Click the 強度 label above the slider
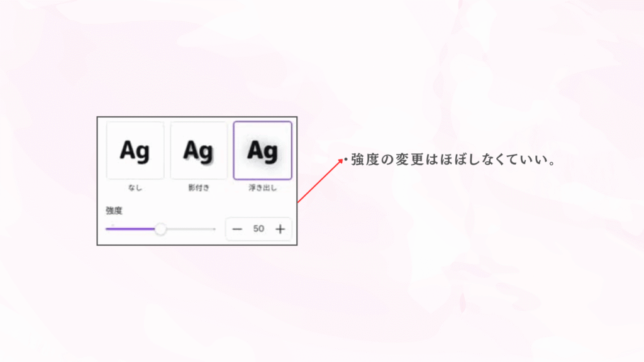This screenshot has height=362, width=644. pyautogui.click(x=114, y=211)
